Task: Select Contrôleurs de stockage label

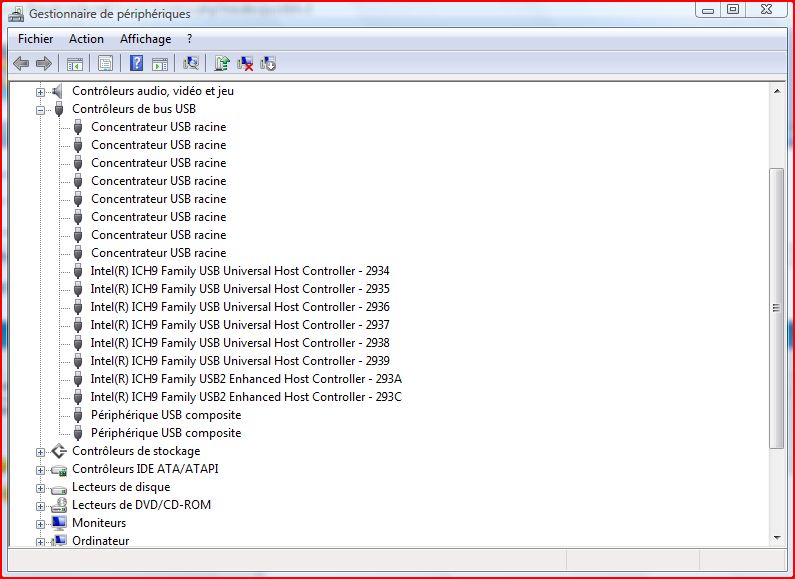Action: click(x=136, y=451)
